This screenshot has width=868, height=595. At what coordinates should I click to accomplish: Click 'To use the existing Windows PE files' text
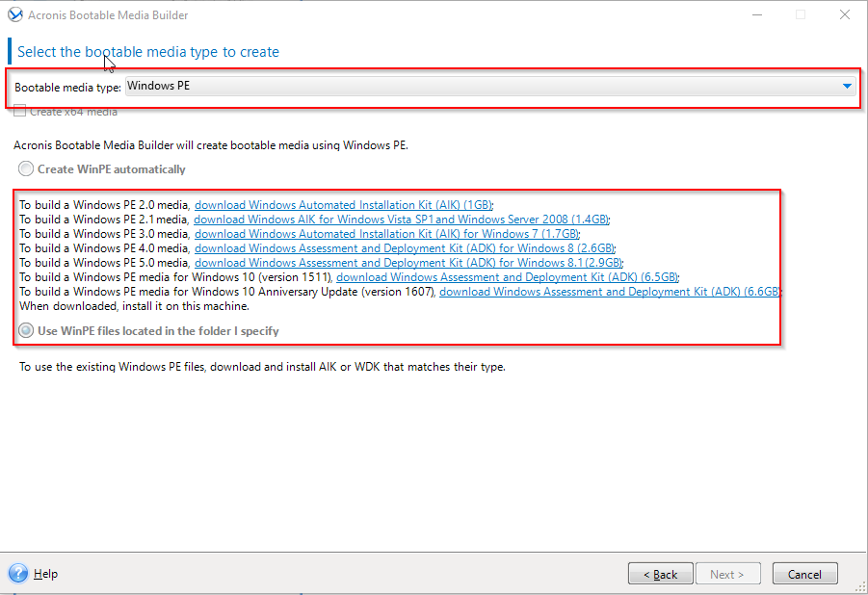click(x=262, y=367)
